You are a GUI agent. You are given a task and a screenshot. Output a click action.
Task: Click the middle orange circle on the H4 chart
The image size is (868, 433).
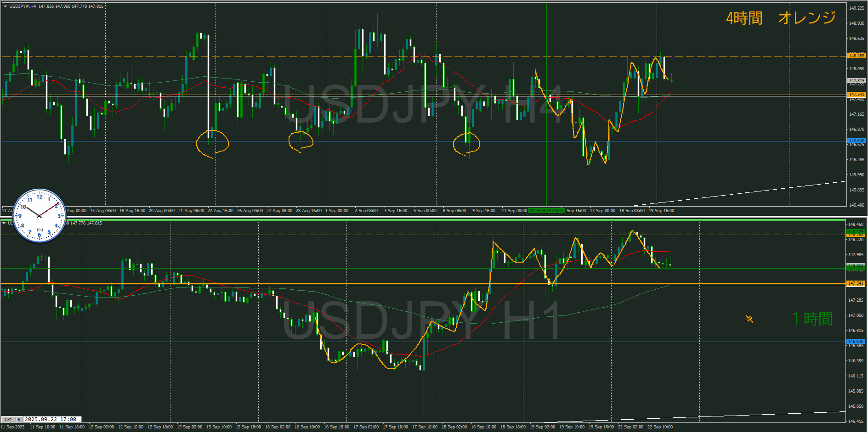coord(301,141)
